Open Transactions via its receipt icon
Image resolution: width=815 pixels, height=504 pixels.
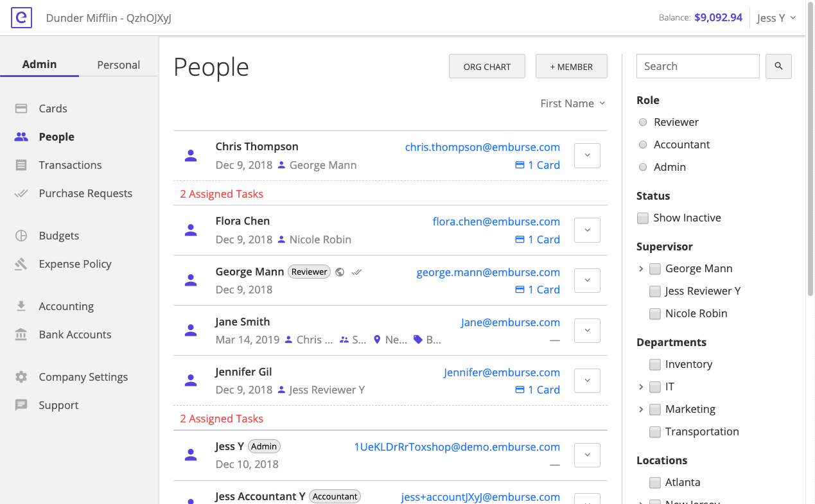tap(21, 165)
